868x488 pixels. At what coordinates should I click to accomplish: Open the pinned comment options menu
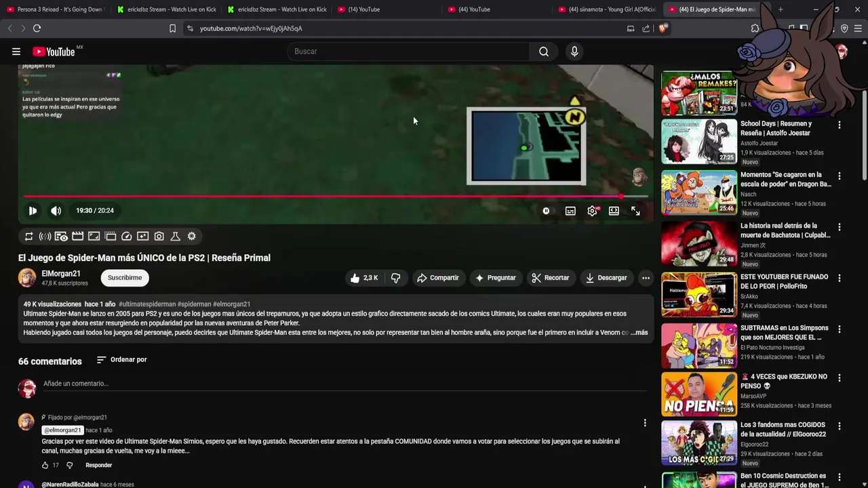pyautogui.click(x=645, y=423)
